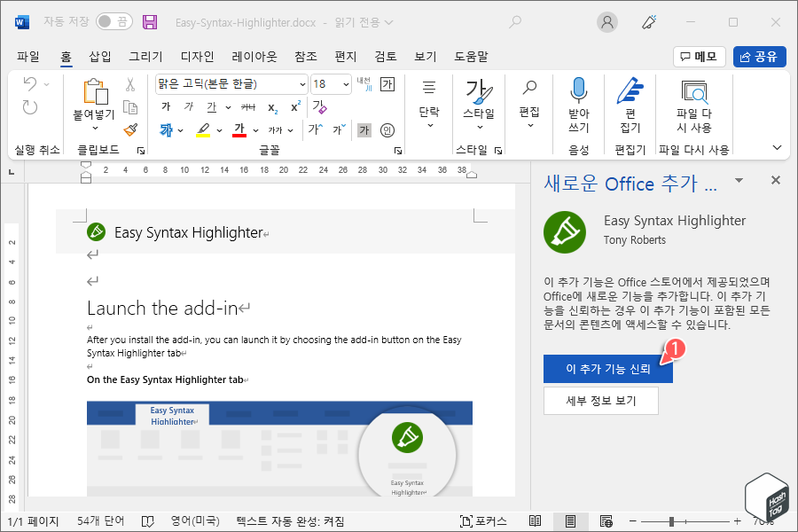Open the font name dropdown

(x=301, y=84)
